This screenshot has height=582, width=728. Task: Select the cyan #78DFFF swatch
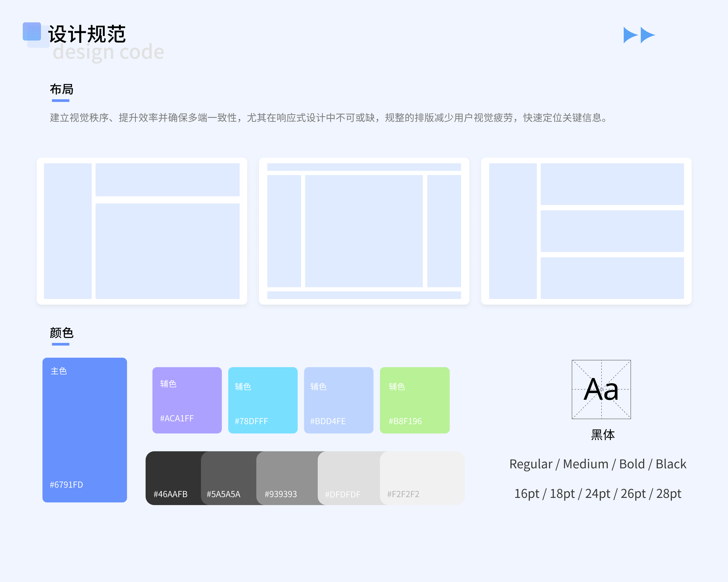tap(263, 400)
